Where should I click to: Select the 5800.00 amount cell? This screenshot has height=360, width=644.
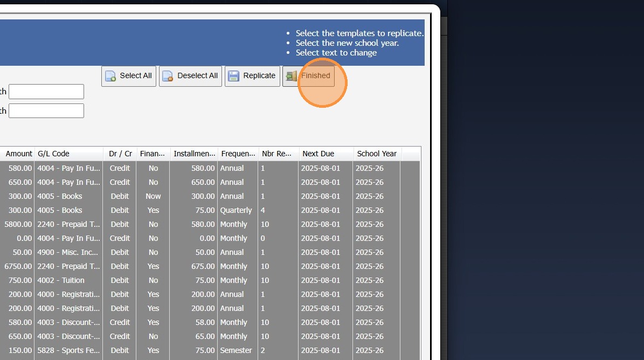17,224
